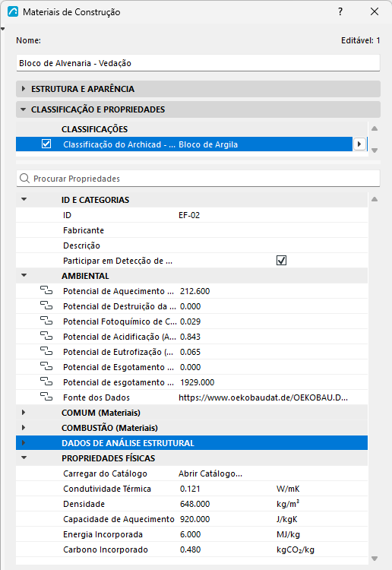Click the Descrição property row
392x570 pixels.
pyautogui.click(x=192, y=245)
